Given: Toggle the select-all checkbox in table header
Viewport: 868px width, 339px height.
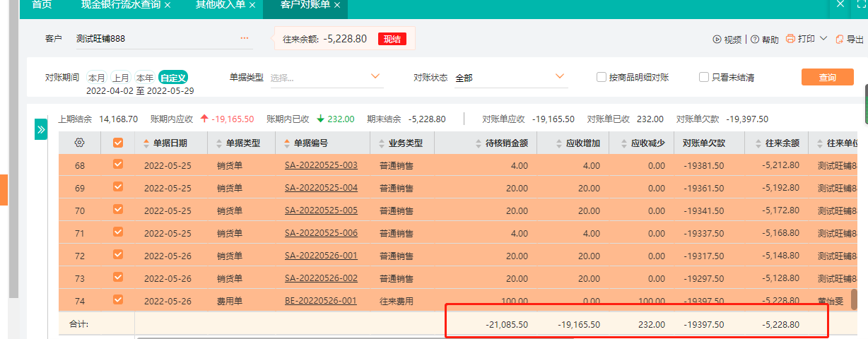Looking at the screenshot, I should click(118, 143).
